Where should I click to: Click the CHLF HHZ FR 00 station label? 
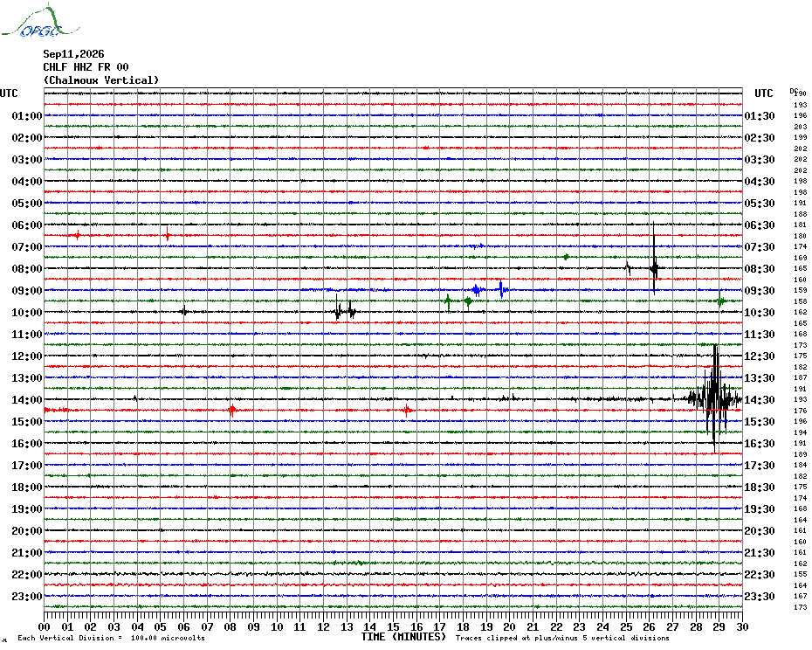click(86, 67)
